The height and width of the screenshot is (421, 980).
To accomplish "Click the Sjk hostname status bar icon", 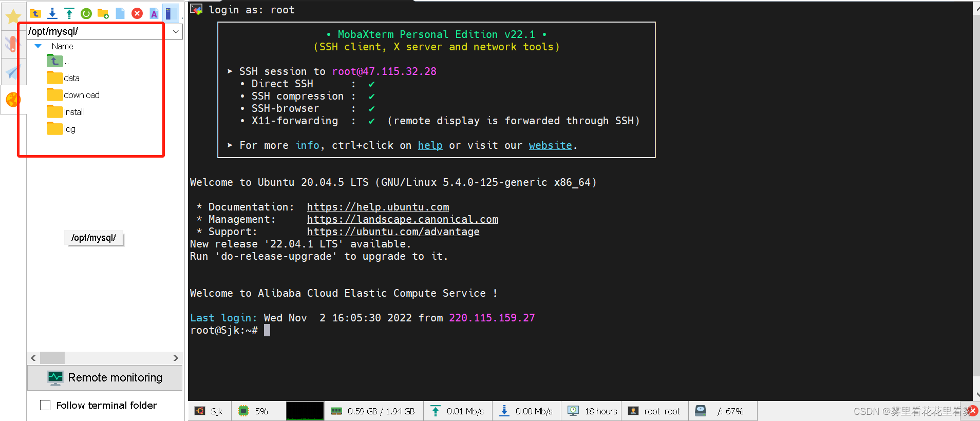I will pos(200,411).
